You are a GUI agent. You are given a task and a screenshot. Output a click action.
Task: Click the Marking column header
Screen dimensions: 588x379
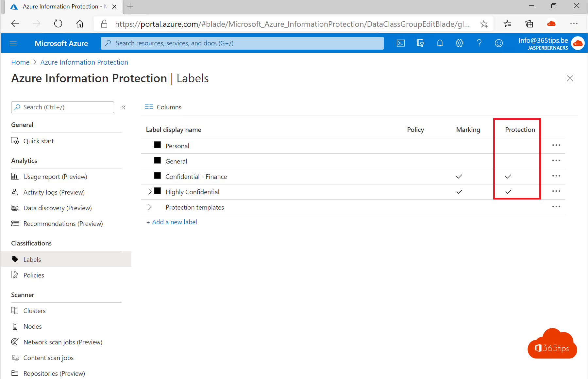468,130
